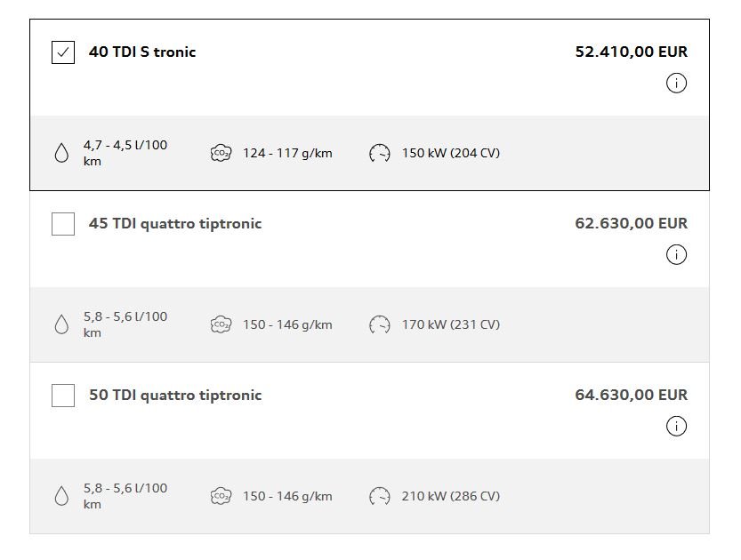Click fuel drop icon in the 50 TDI row
The height and width of the screenshot is (560, 741).
(x=61, y=496)
